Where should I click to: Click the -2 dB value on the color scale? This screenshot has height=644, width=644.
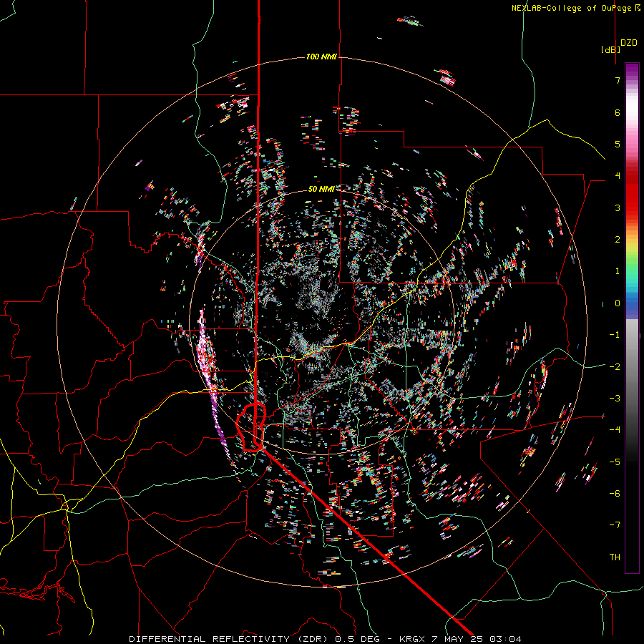tap(615, 367)
